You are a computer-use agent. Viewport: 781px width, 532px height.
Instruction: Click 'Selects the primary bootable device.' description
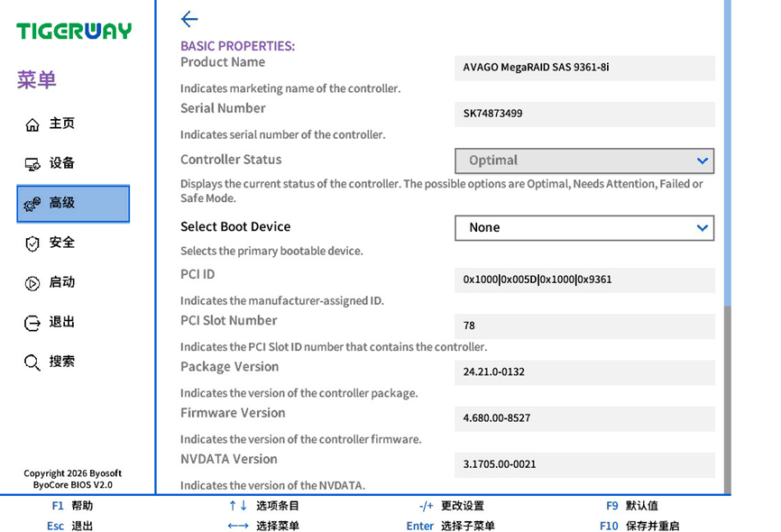[x=271, y=251]
